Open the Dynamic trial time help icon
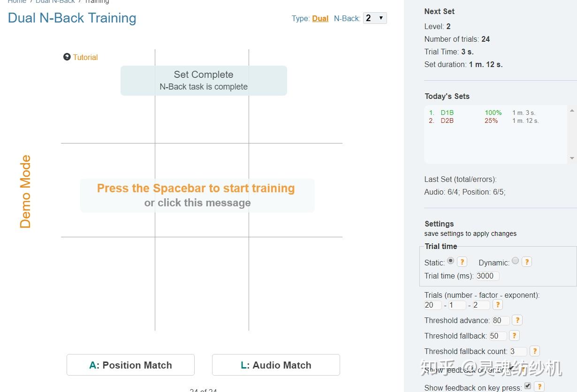Image resolution: width=577 pixels, height=392 pixels. (x=527, y=262)
